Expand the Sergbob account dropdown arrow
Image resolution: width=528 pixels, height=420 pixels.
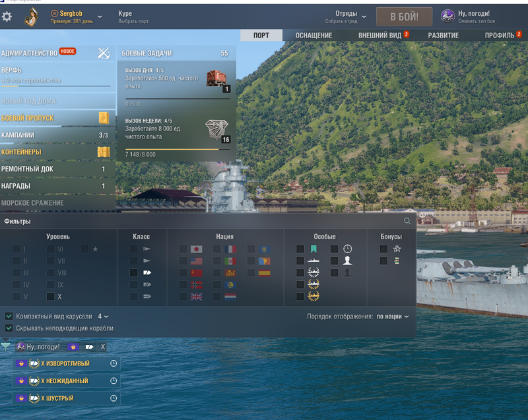(100, 16)
